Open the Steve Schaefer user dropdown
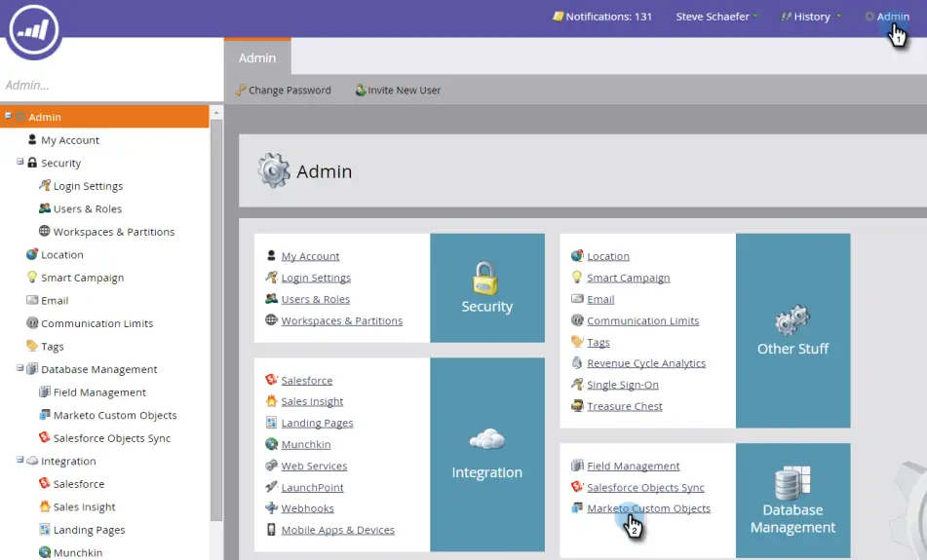Image resolution: width=927 pixels, height=560 pixels. tap(716, 17)
